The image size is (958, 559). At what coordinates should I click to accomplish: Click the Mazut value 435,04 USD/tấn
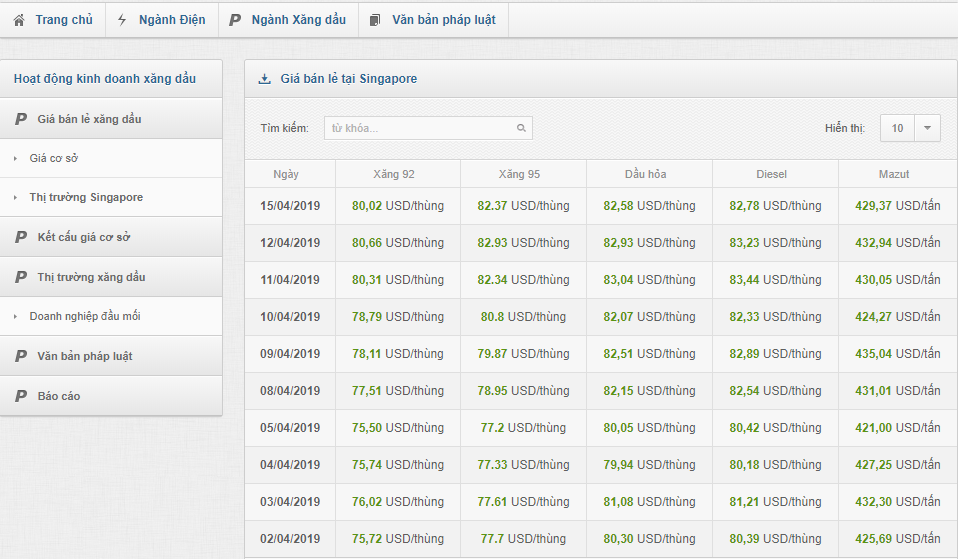[898, 354]
